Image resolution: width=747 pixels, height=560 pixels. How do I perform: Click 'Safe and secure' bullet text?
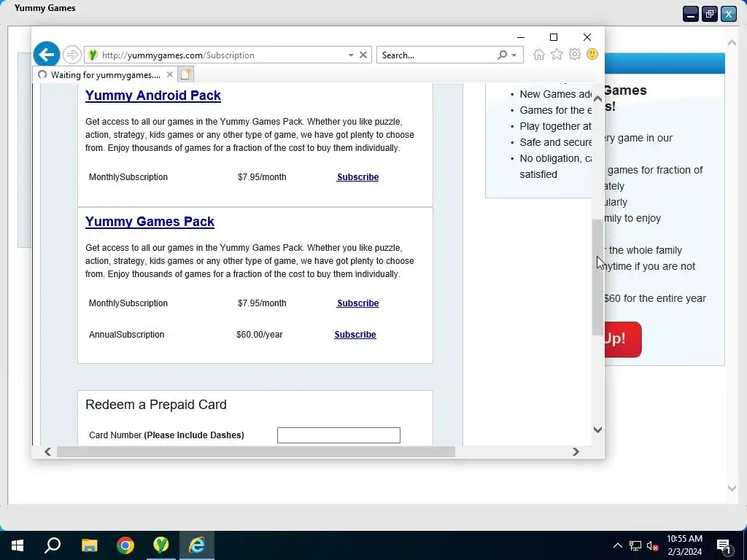click(555, 142)
